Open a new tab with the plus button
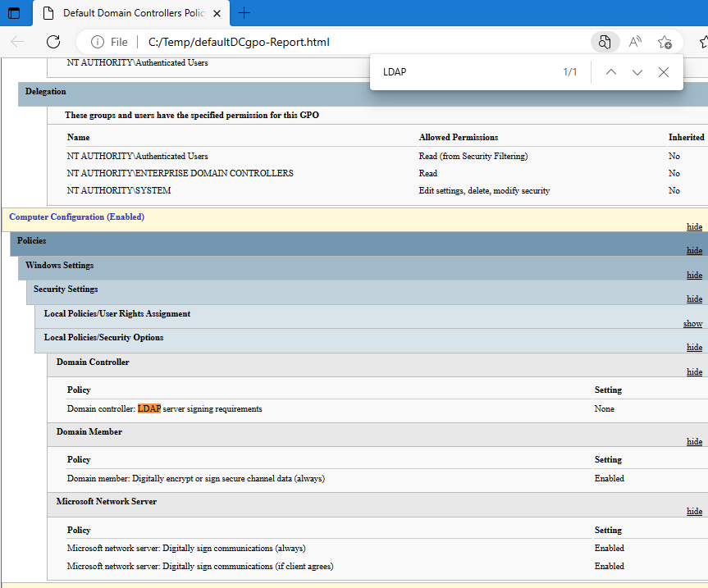 tap(244, 13)
